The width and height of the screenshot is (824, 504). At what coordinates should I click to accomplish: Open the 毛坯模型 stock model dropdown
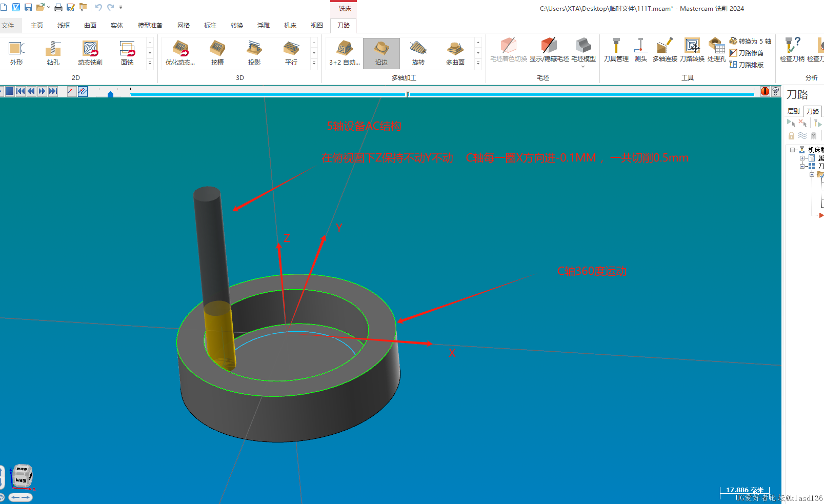pyautogui.click(x=584, y=53)
